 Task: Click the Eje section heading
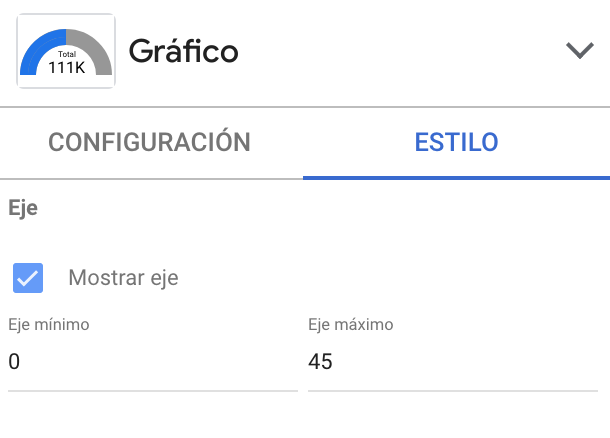[x=22, y=209]
